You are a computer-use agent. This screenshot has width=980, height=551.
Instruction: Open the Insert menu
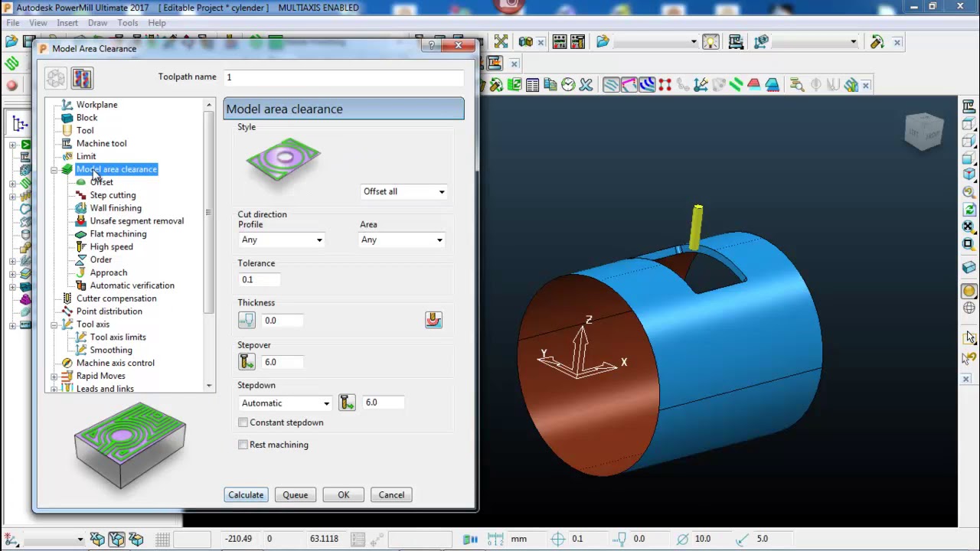click(67, 23)
